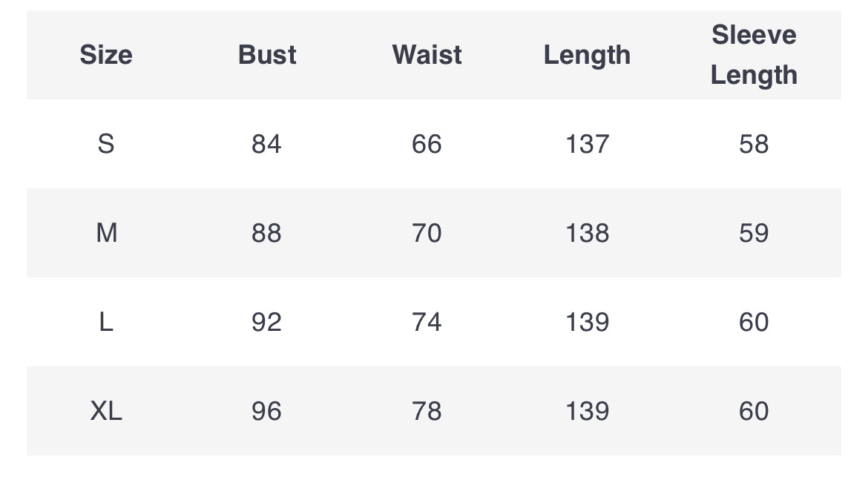Click the Length column header
This screenshot has width=868, height=480.
point(588,56)
